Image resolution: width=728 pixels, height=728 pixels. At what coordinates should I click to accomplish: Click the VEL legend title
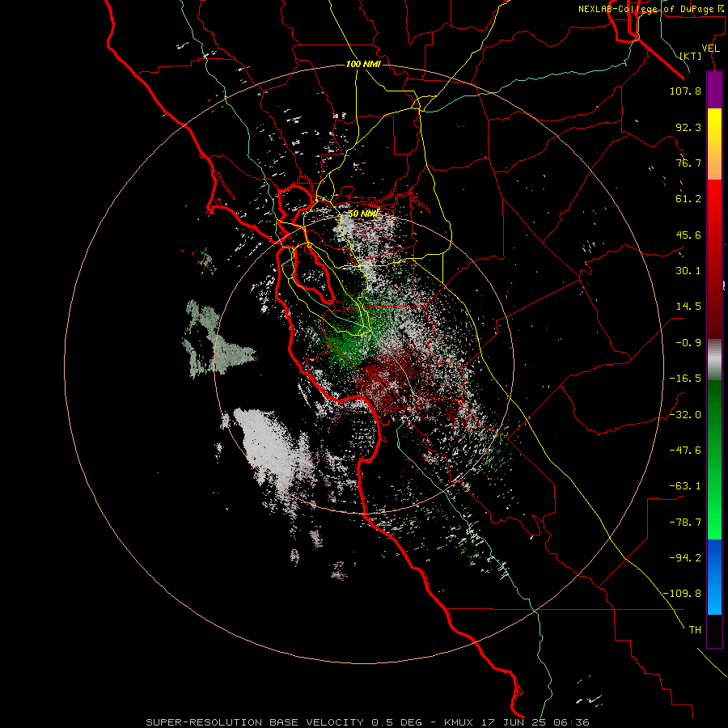point(710,49)
